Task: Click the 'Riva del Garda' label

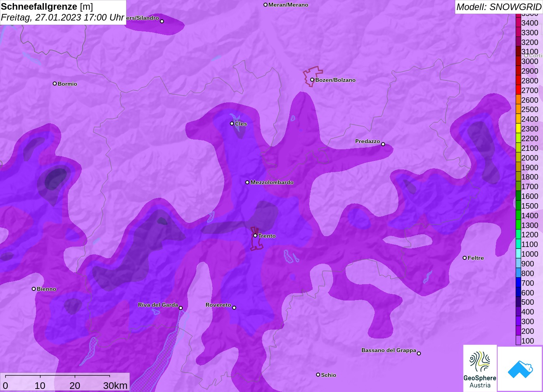Action: tap(158, 305)
